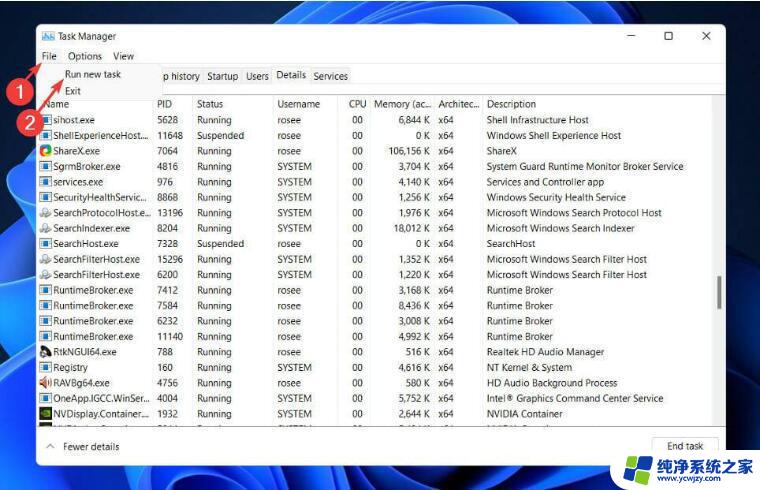Click memory value 18,012 K

412,228
